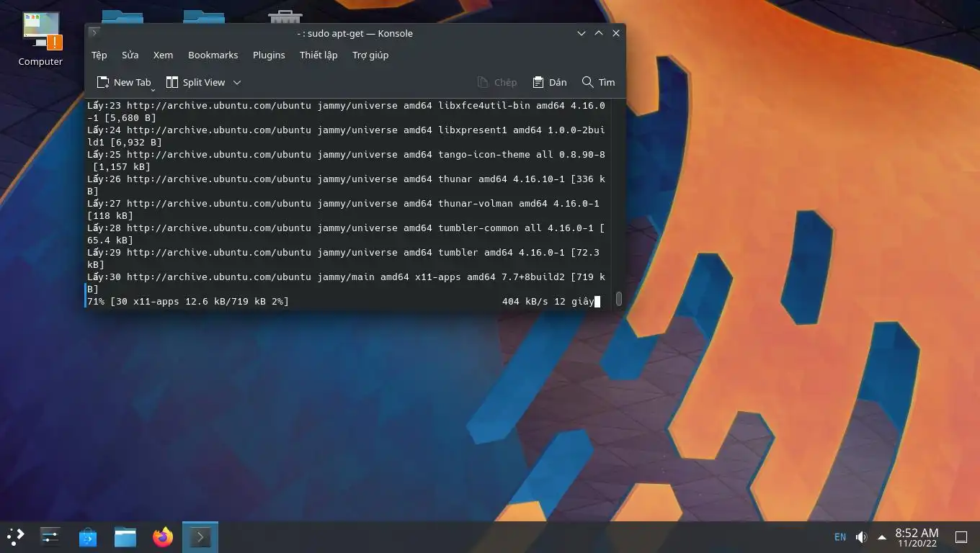The width and height of the screenshot is (980, 553).
Task: Click the Dán paste button
Action: click(549, 82)
